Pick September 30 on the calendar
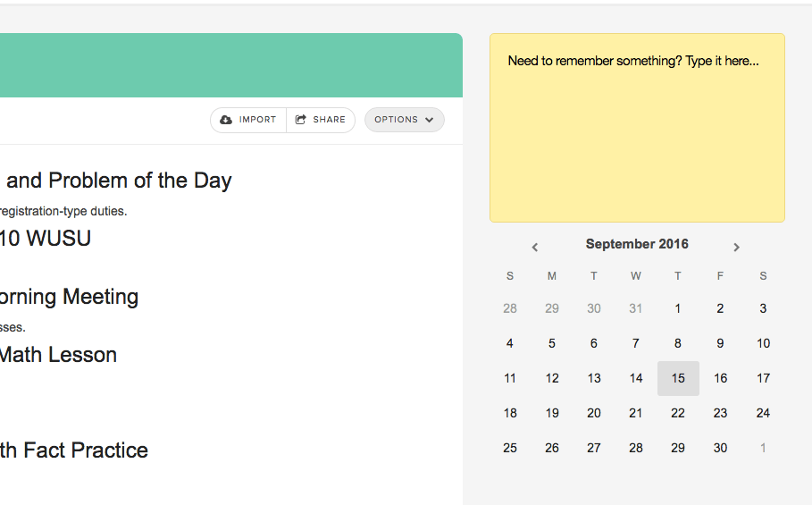 pyautogui.click(x=720, y=448)
